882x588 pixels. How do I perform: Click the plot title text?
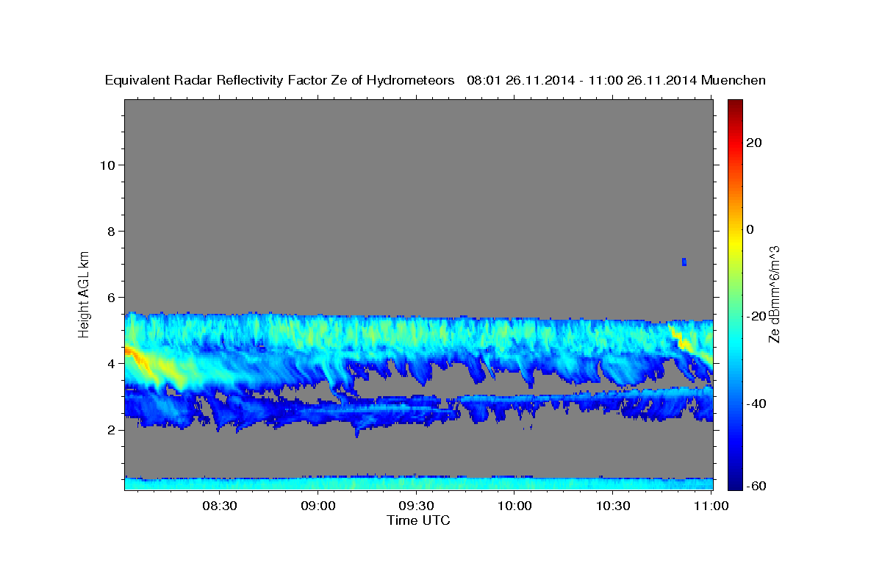[435, 80]
